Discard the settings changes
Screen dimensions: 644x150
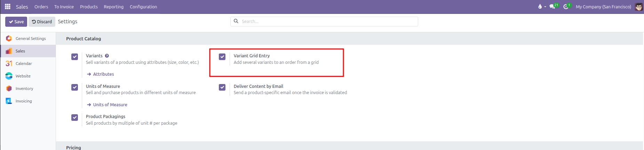(x=42, y=22)
